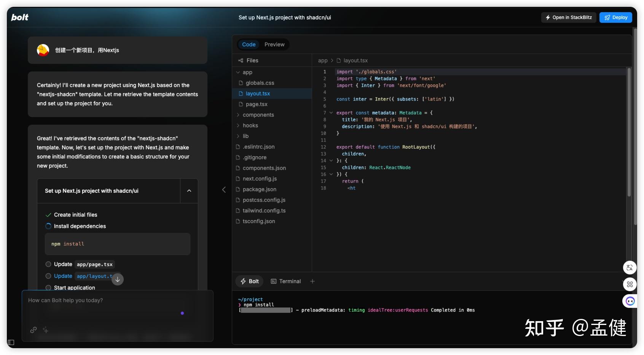This screenshot has width=644, height=355.
Task: Collapse the Set up Next.js project card
Action: click(189, 191)
